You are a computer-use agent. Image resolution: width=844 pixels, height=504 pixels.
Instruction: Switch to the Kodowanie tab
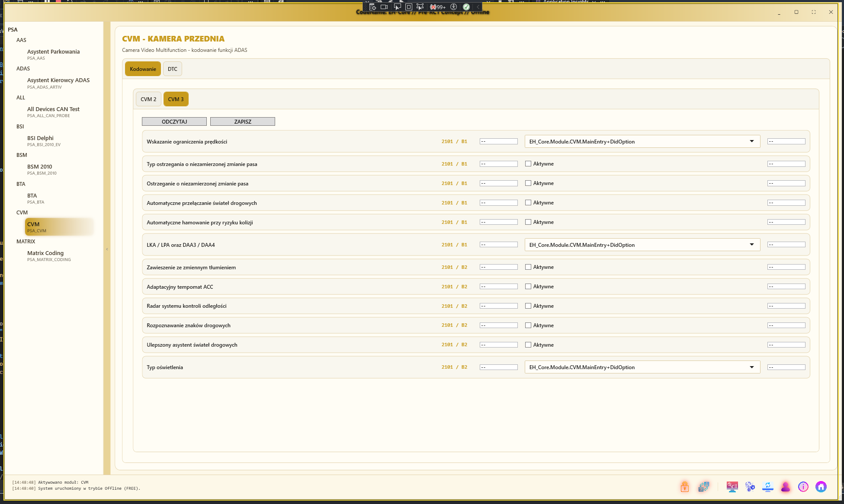143,69
